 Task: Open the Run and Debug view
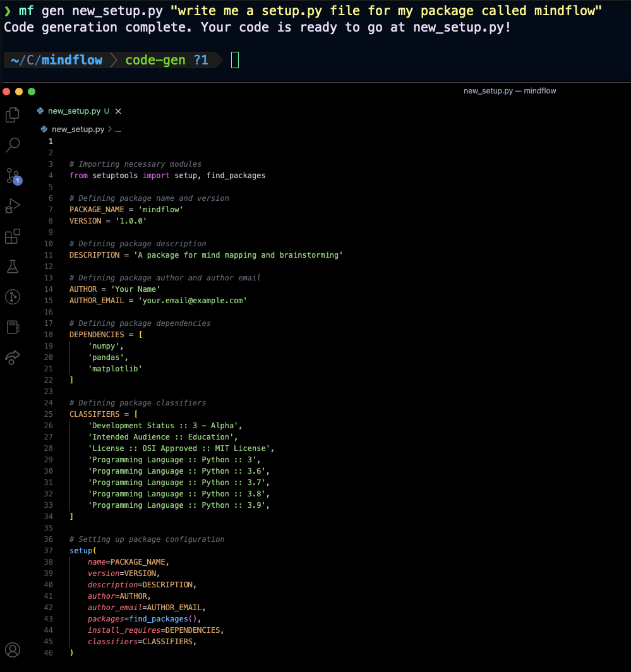(13, 206)
